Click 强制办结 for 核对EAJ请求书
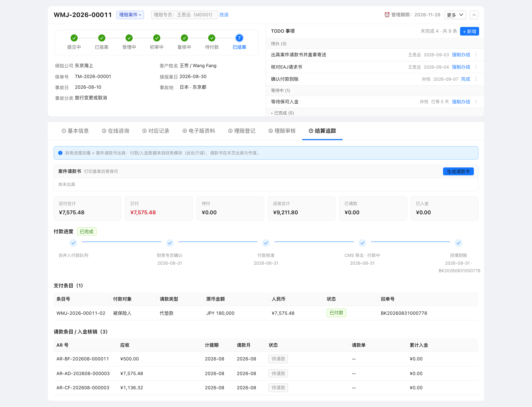The height and width of the screenshot is (407, 532). click(461, 67)
